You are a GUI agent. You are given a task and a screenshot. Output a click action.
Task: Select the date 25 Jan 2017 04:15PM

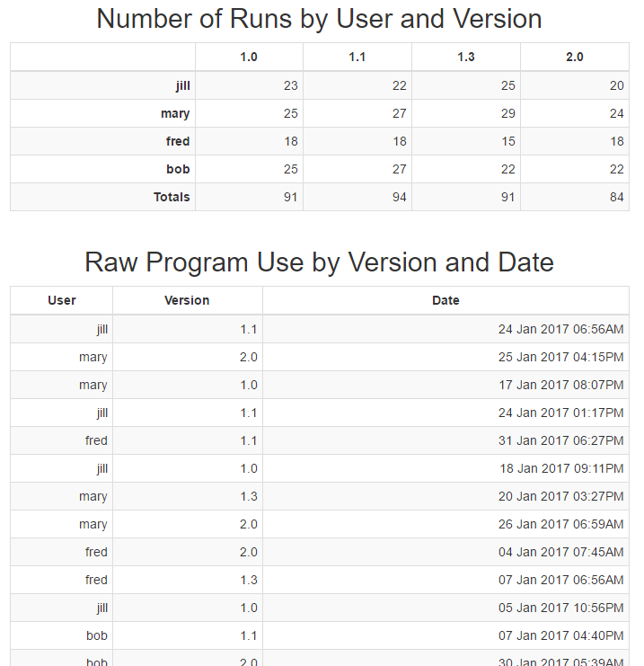coord(560,357)
